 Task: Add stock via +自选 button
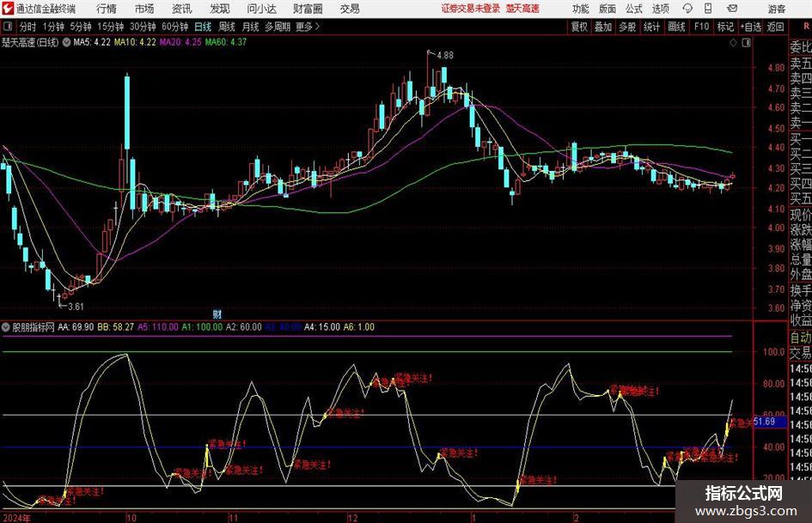click(x=751, y=27)
